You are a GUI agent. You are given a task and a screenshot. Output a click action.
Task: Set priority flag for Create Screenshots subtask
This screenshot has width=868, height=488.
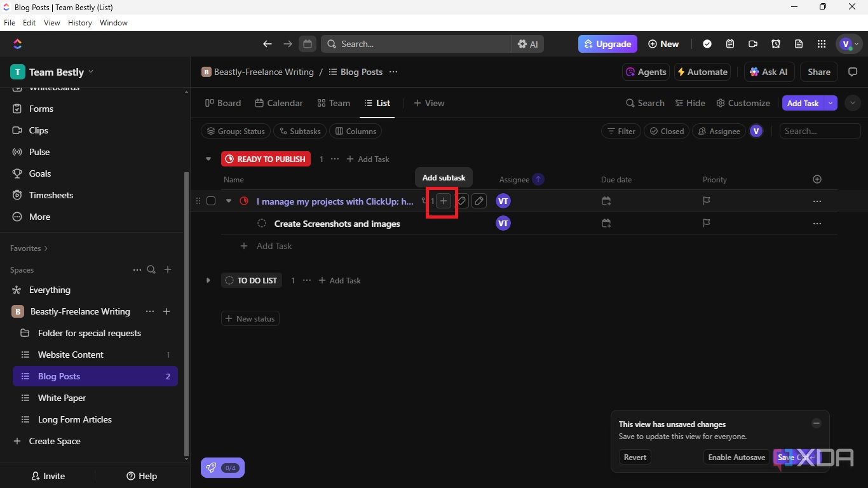[707, 223]
